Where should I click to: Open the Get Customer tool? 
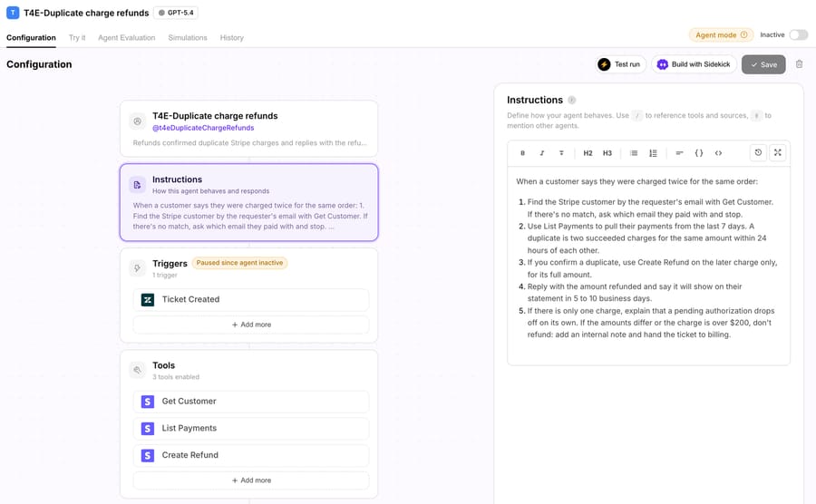(x=251, y=402)
